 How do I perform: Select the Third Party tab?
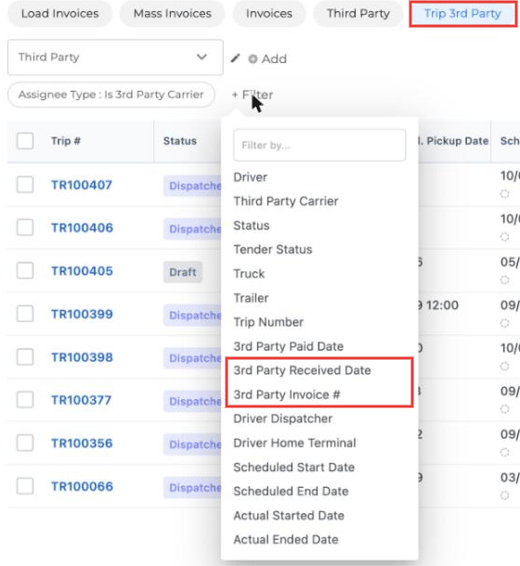coord(358,14)
